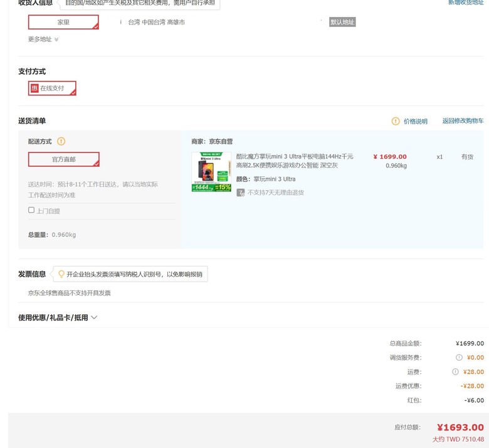Click the 有货 stock status
This screenshot has width=489, height=448.
[x=467, y=157]
